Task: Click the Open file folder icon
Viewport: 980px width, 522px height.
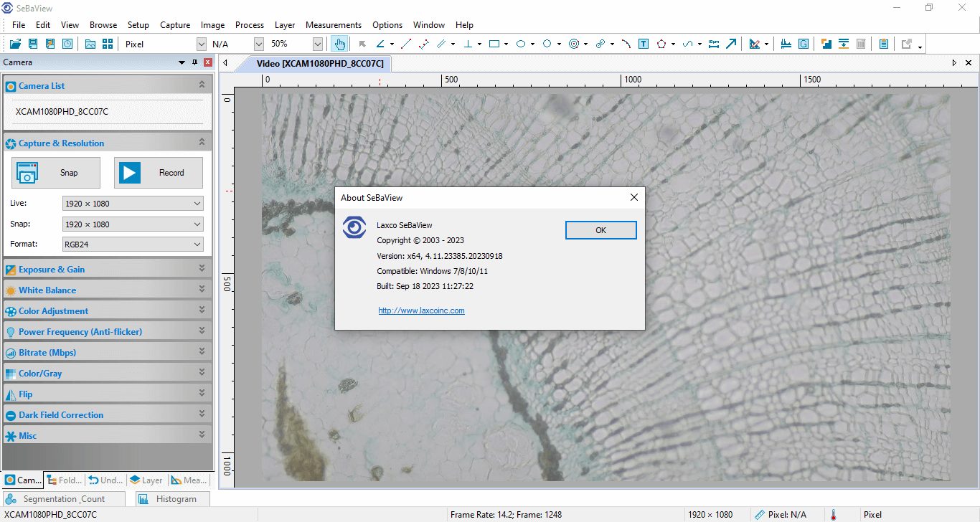Action: pos(15,44)
